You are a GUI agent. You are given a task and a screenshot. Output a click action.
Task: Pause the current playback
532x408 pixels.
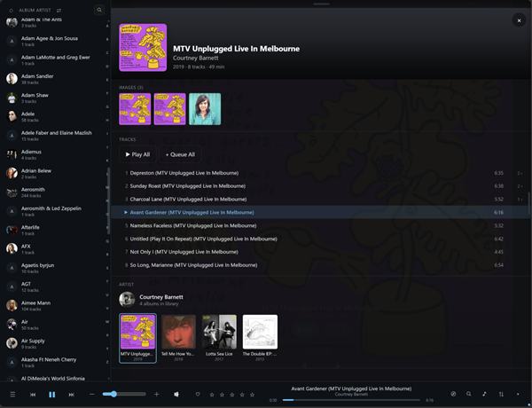point(52,395)
